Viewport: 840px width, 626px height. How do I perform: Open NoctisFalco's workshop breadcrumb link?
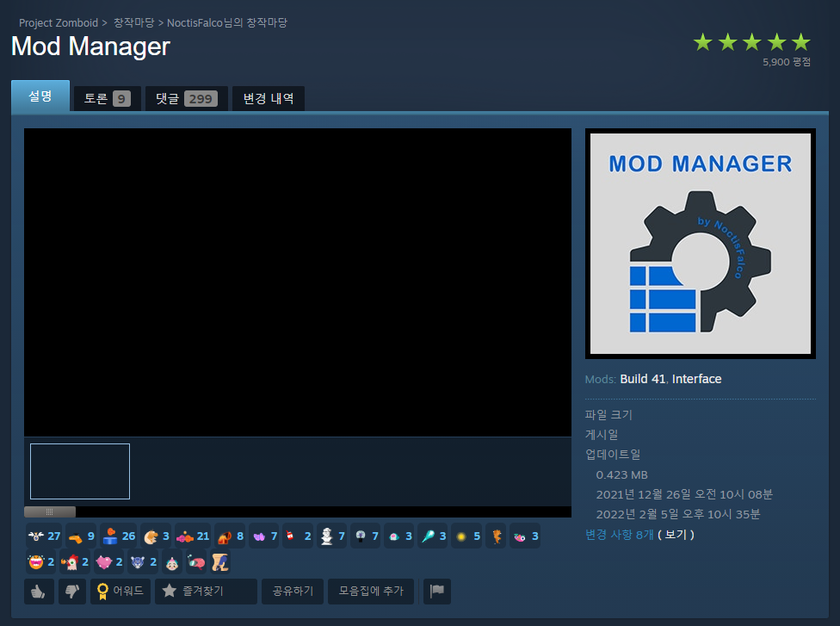coord(227,23)
